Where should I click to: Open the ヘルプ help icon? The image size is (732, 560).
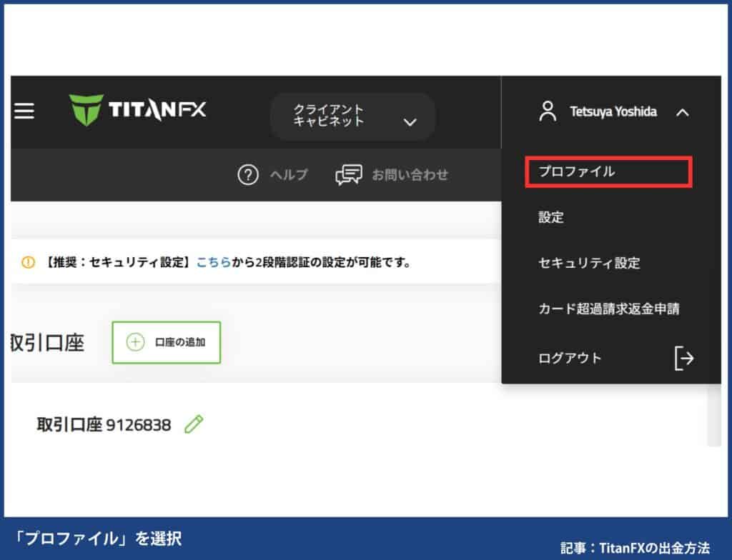tap(248, 174)
